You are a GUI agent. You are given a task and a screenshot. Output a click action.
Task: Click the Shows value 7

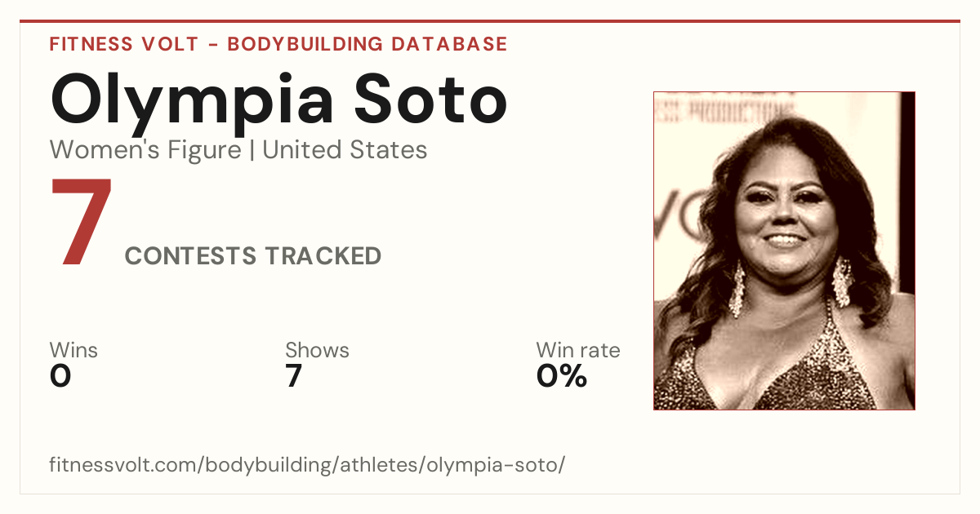pyautogui.click(x=294, y=376)
